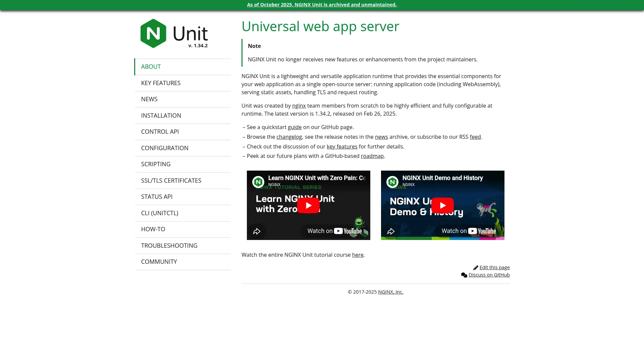Open SSL/TLS Certificates page
Screen dimensions: 644x362
(x=183, y=181)
